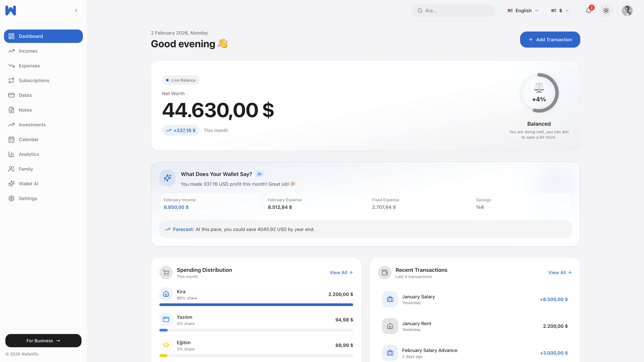Open For Business page
Screen dimensions: 644x362
43,341
